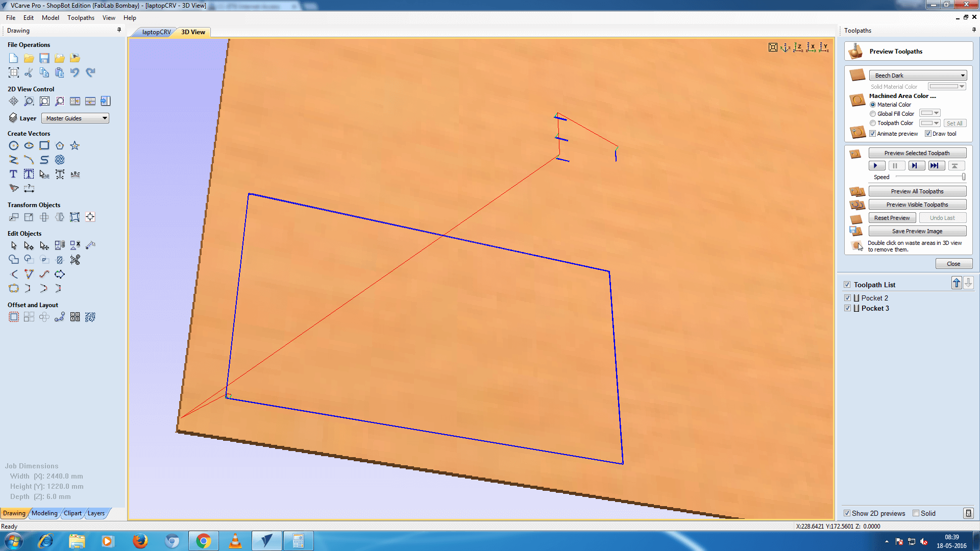Open Mirror Selected Objects tool
The width and height of the screenshot is (980, 551).
pos(60,217)
